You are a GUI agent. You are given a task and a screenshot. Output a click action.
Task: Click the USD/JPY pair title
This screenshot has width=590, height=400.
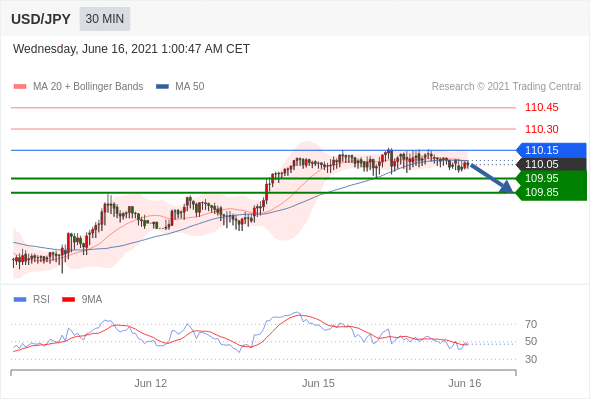point(41,19)
